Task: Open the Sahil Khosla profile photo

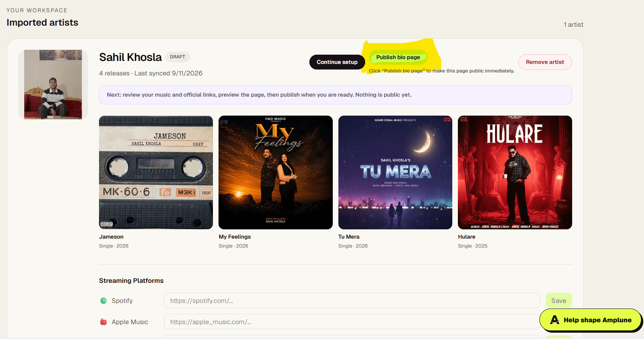Action: pyautogui.click(x=53, y=84)
